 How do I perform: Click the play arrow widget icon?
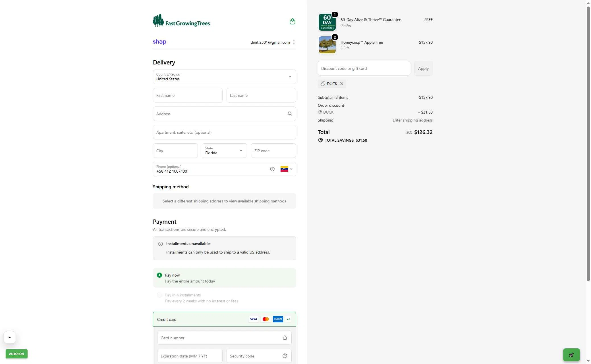pyautogui.click(x=10, y=338)
